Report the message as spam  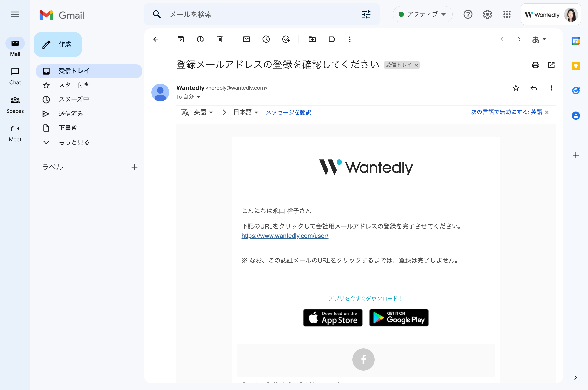[x=200, y=39]
